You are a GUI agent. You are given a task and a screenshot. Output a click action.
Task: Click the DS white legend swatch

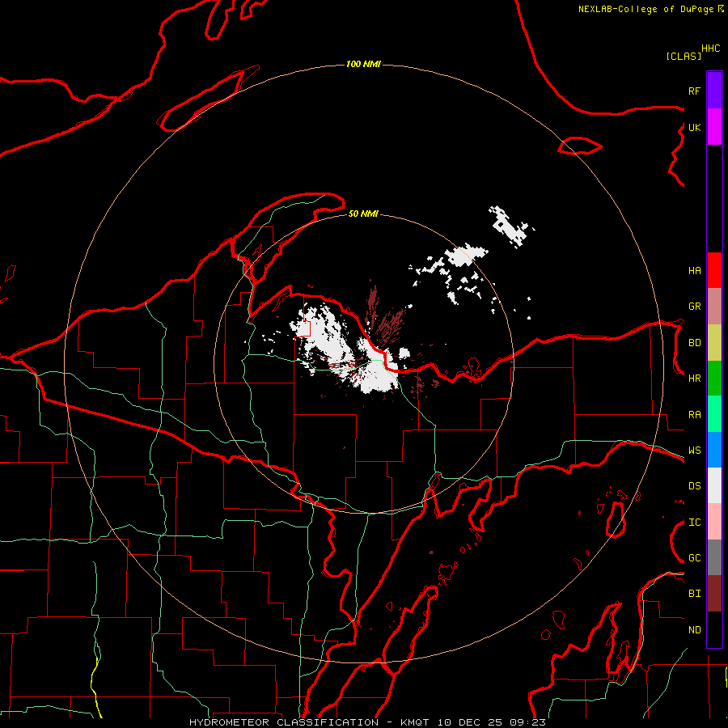click(x=714, y=485)
